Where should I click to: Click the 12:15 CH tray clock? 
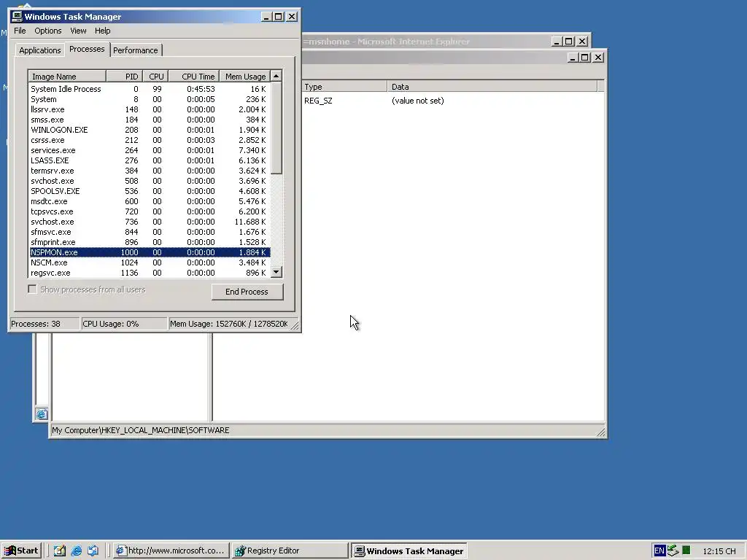click(719, 551)
